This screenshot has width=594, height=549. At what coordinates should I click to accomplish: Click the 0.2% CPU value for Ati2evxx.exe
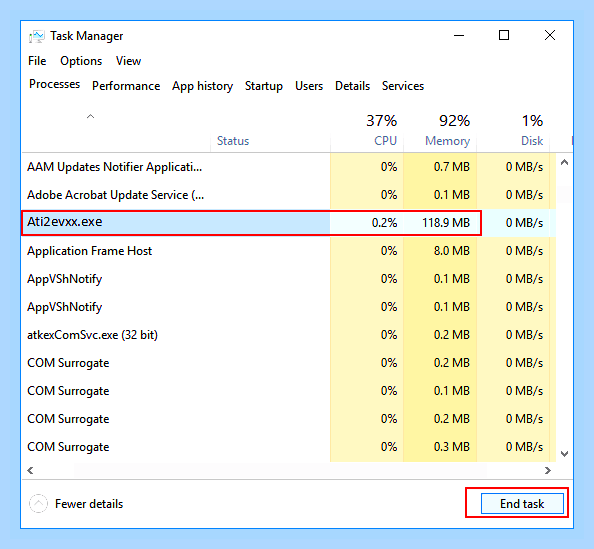coord(385,223)
